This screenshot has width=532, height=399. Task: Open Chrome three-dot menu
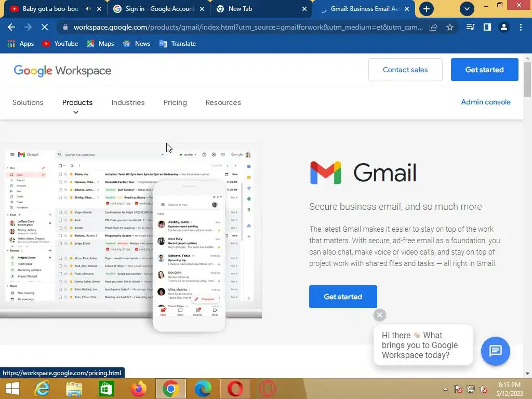click(521, 27)
